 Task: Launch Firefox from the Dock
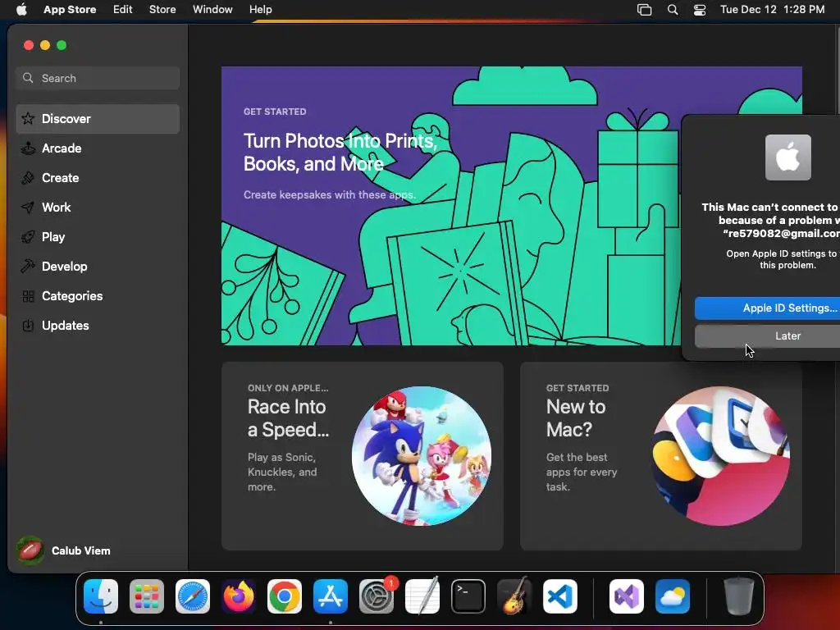coord(239,596)
